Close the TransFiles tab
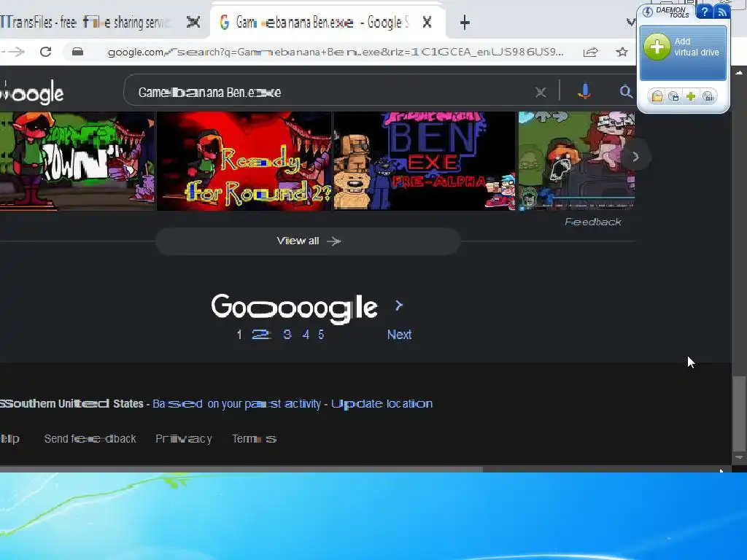Image resolution: width=747 pixels, height=560 pixels. 193,22
